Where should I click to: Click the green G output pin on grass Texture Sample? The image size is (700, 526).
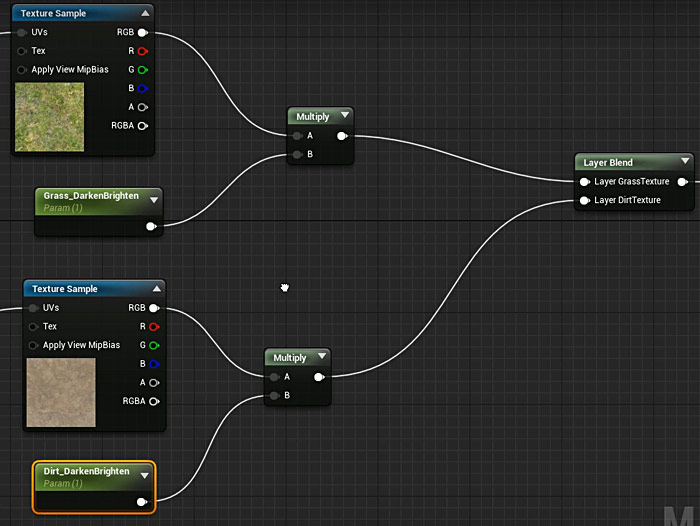point(143,70)
